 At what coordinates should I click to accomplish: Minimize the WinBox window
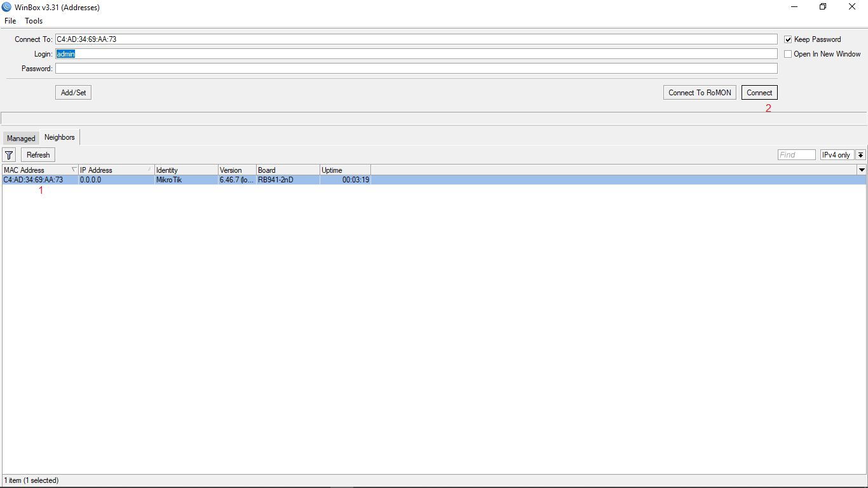coord(794,7)
